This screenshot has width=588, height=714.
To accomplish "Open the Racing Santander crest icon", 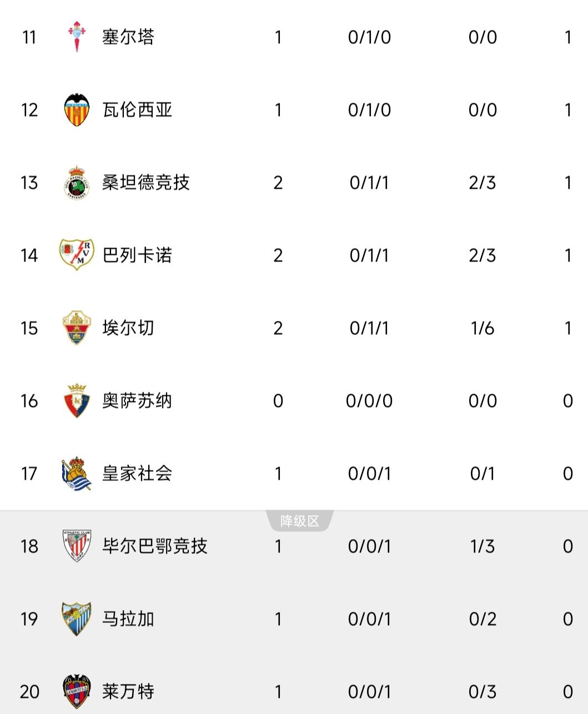I will (76, 182).
